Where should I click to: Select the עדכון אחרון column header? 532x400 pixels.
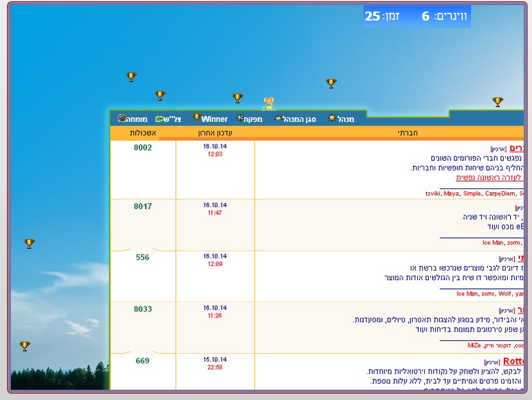(215, 133)
